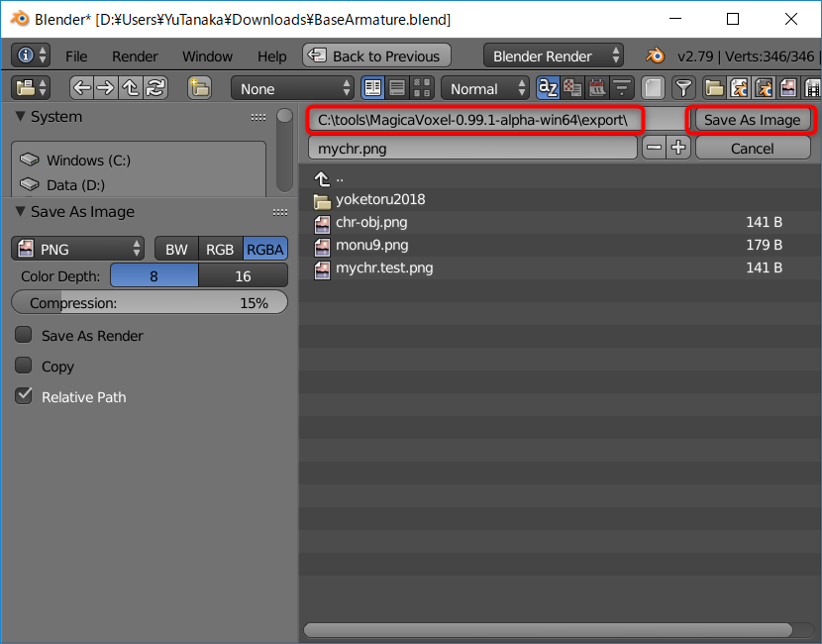The height and width of the screenshot is (644, 822).
Task: Click the Save As Image panel drag grip
Action: [280, 212]
